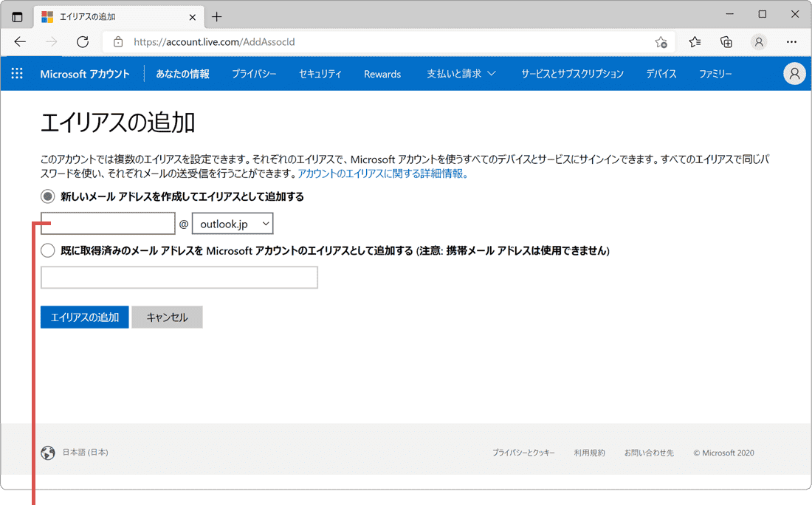Click the globe language icon in the footer

point(47,453)
